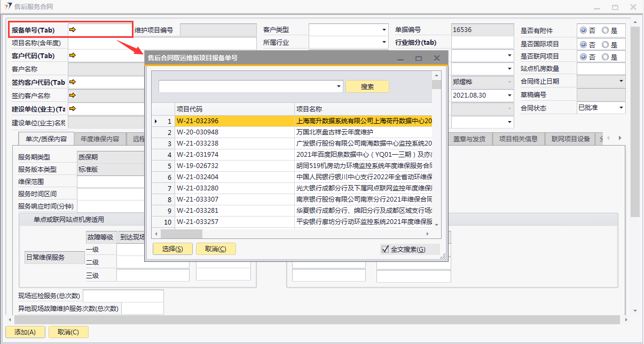Maximize the 售后合同取运维新项目报备单号 dialog
The width and height of the screenshot is (644, 344).
point(419,58)
